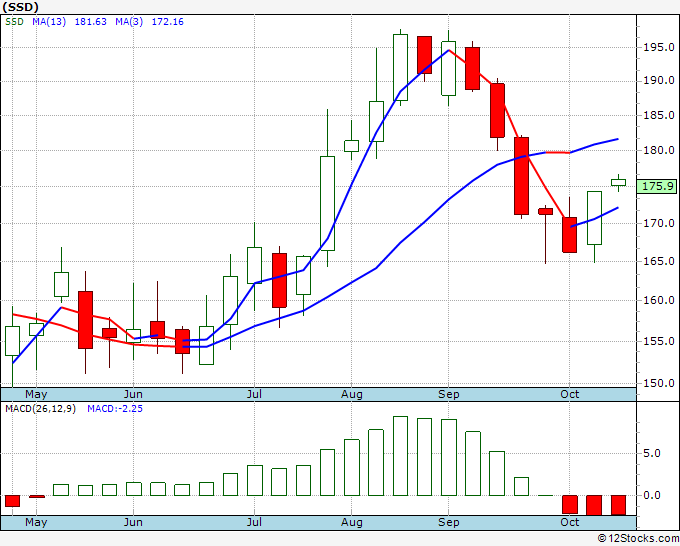Click Jul on the MACD panel date axis
The height and width of the screenshot is (546, 680).
pyautogui.click(x=254, y=522)
